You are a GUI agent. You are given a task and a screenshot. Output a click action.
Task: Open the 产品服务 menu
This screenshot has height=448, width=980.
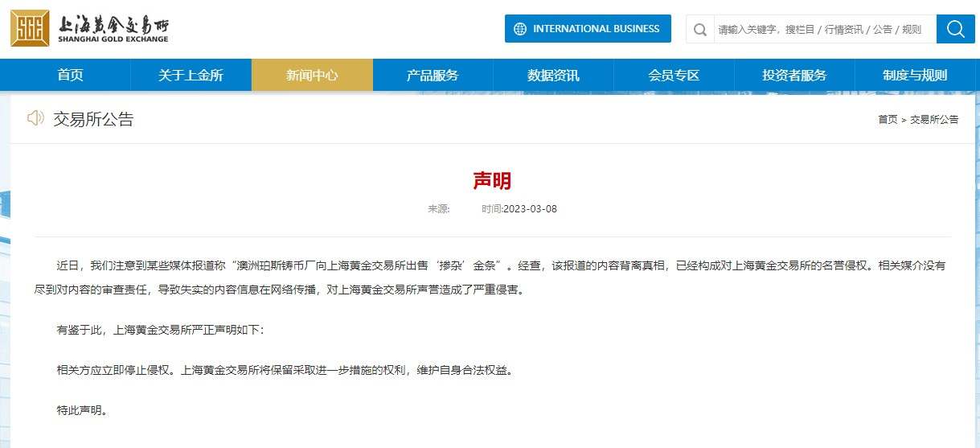(433, 76)
